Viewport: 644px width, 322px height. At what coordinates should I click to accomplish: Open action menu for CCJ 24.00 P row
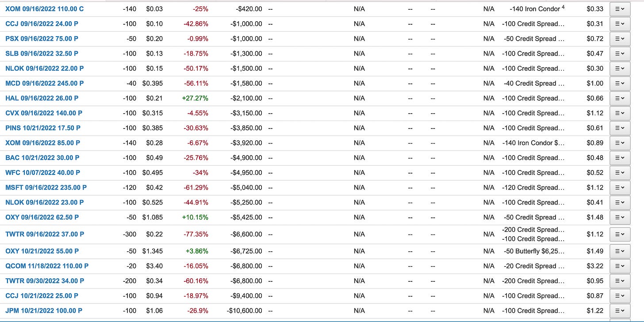(620, 24)
